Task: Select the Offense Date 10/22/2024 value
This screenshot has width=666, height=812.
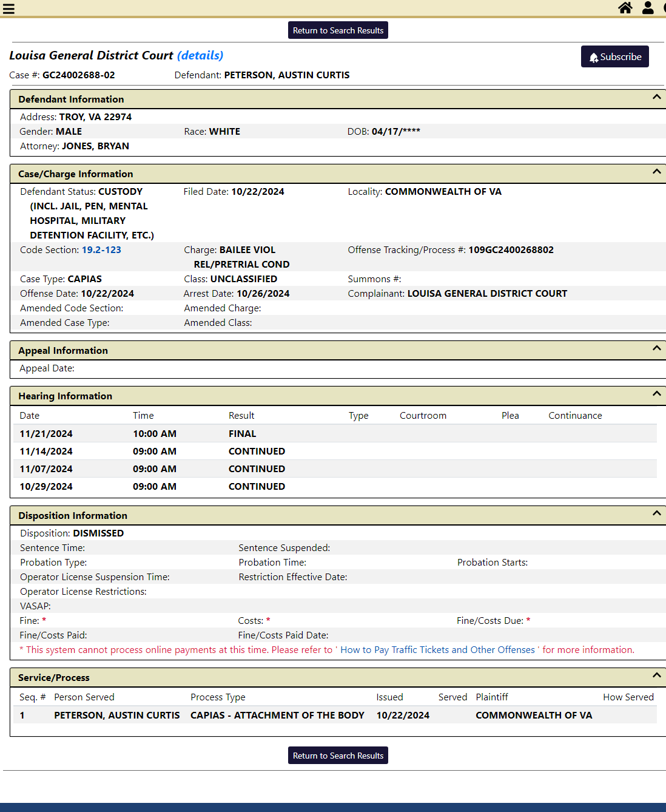Action: tap(107, 294)
